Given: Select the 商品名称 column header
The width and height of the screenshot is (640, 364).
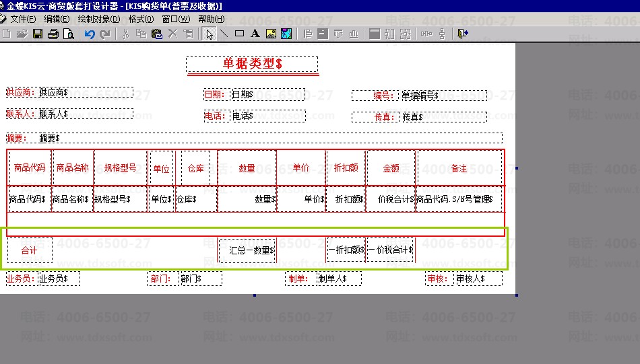Looking at the screenshot, I should point(73,168).
